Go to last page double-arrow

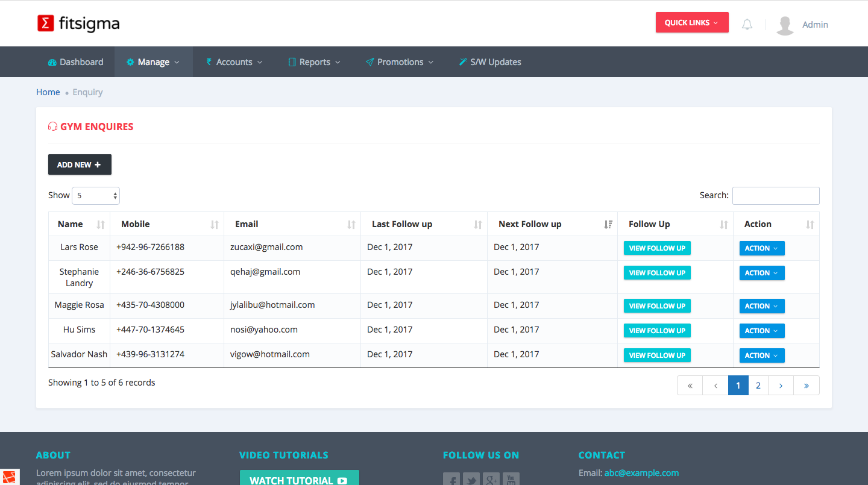click(806, 386)
